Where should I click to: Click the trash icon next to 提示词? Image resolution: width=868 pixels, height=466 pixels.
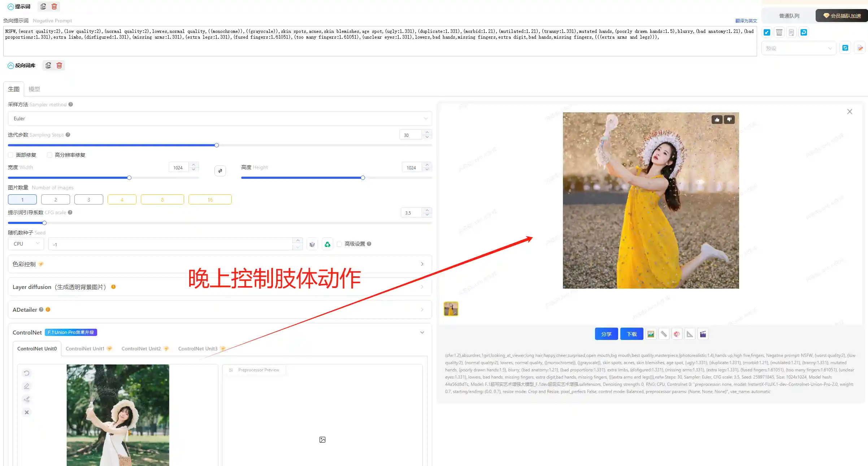(x=54, y=7)
